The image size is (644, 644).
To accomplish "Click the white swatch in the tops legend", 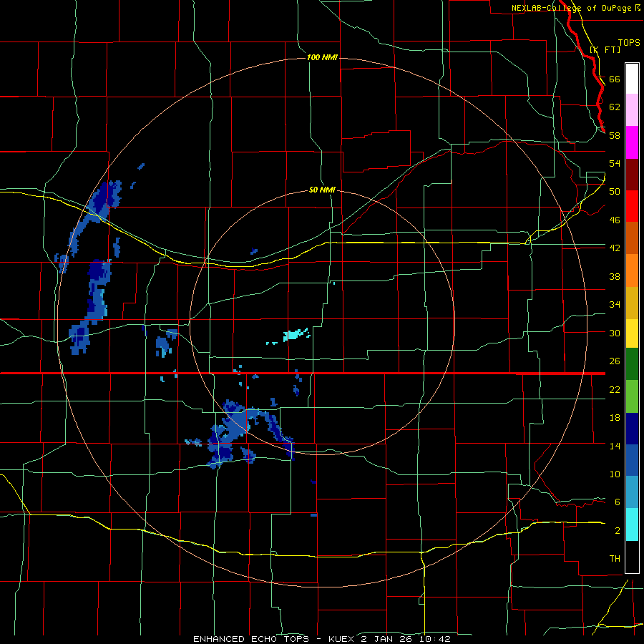I will coord(632,79).
